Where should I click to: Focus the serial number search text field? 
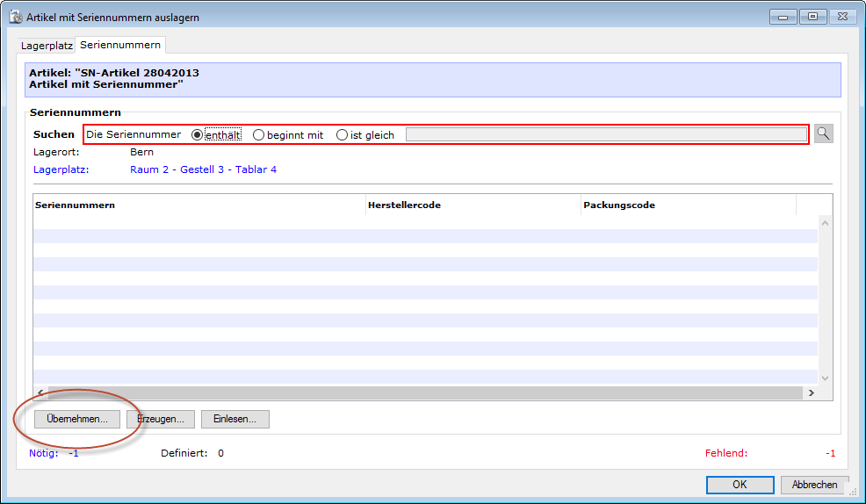coord(604,135)
